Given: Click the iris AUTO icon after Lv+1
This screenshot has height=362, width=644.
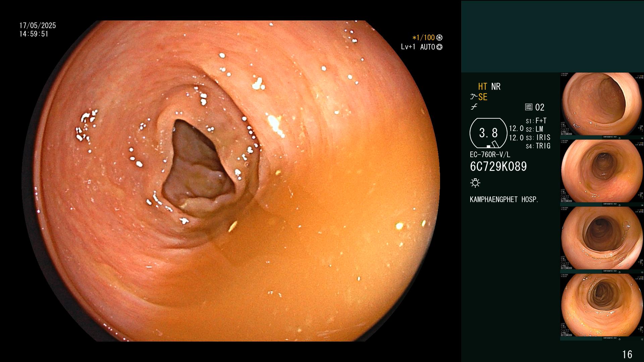Looking at the screenshot, I should click(439, 47).
